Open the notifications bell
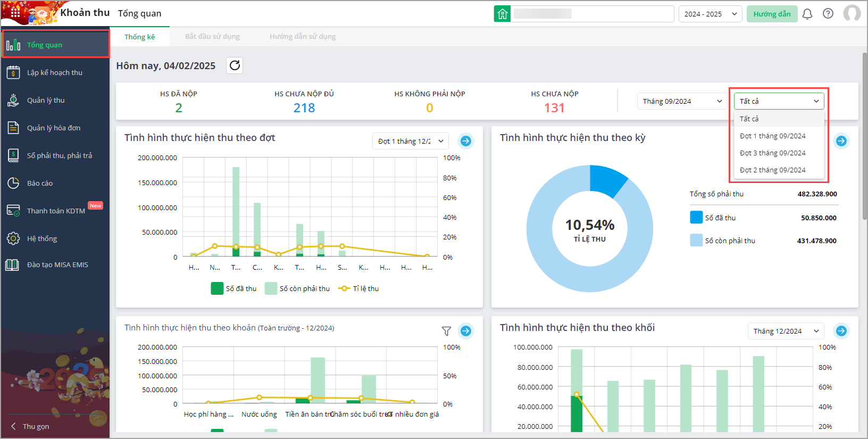The width and height of the screenshot is (868, 439). tap(807, 14)
